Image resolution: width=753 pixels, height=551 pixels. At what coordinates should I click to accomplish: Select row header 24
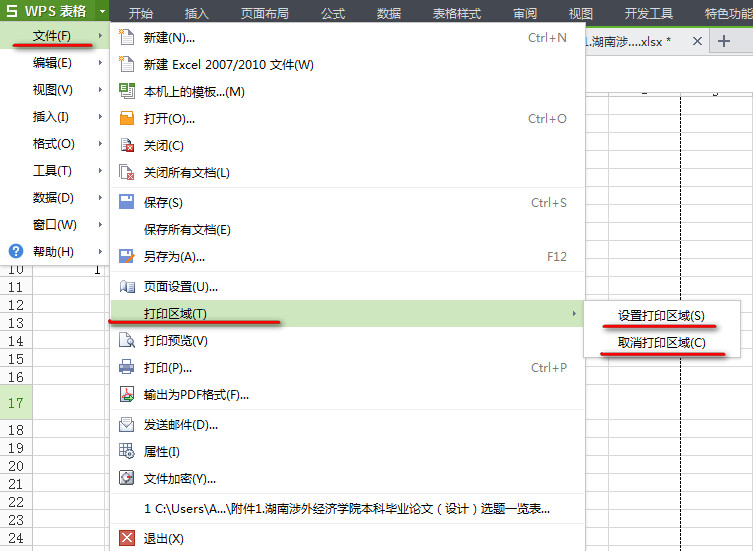(16, 538)
